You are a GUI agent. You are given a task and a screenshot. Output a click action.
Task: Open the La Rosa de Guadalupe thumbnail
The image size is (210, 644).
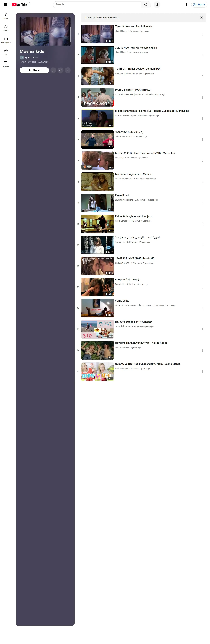coord(97,119)
